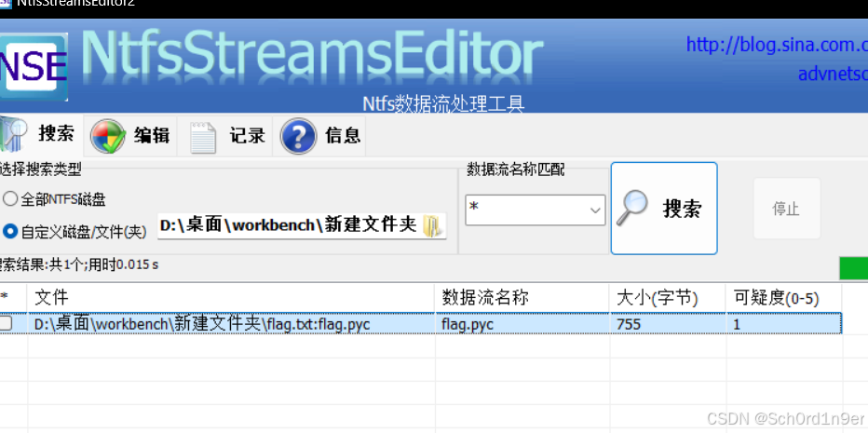Sort by 可疑度(0-5) column header

click(x=784, y=298)
